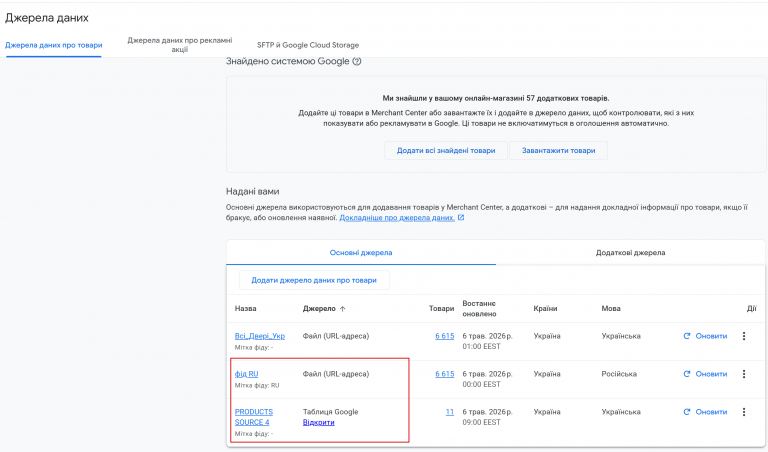This screenshot has width=768, height=452.
Task: Click Оновити text in Всі_Двері_Укр row
Action: (x=711, y=336)
